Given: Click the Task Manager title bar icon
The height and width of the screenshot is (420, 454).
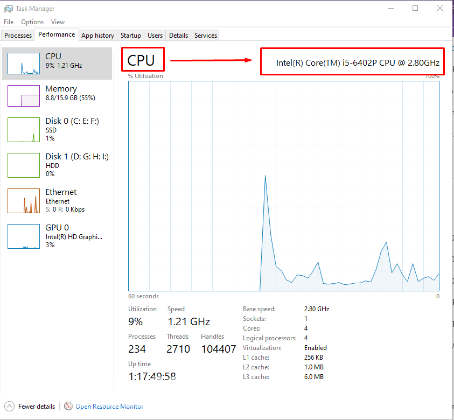Looking at the screenshot, I should pos(8,9).
